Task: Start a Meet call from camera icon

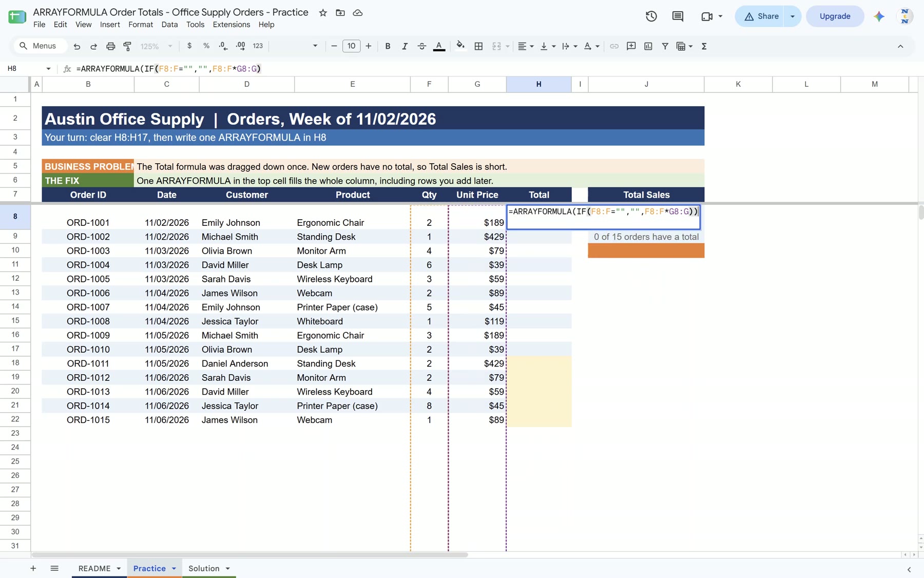Action: pos(707,16)
